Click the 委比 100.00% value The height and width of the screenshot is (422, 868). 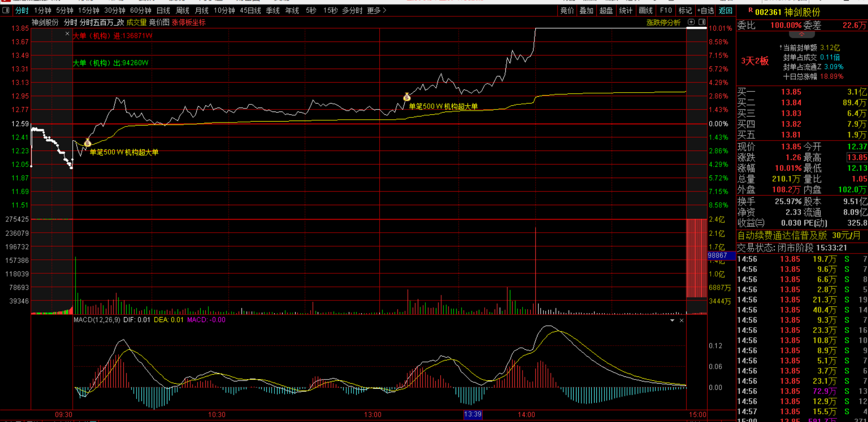(786, 25)
